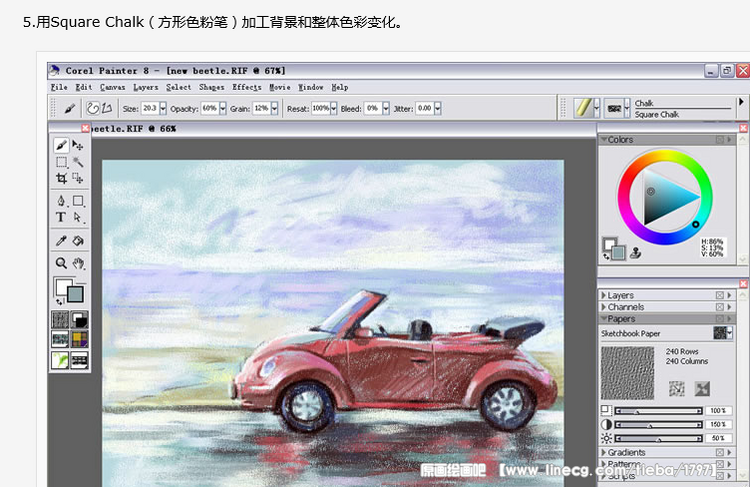
Task: Open Sketchbook Paper selector dropdown
Action: 723,333
